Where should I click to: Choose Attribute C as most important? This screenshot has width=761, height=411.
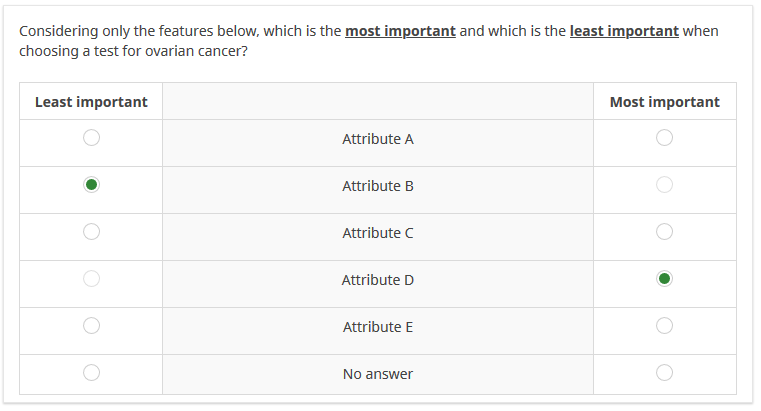tap(664, 232)
